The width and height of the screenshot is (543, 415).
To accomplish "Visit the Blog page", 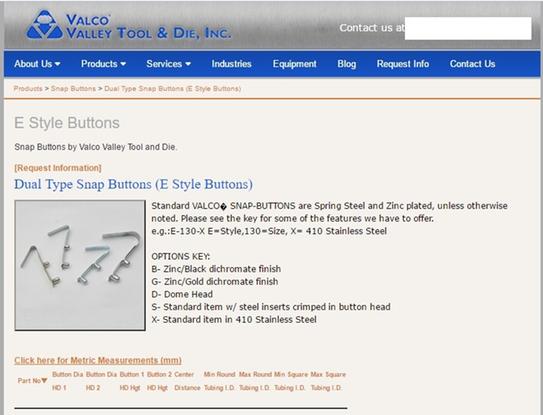I will [x=347, y=64].
